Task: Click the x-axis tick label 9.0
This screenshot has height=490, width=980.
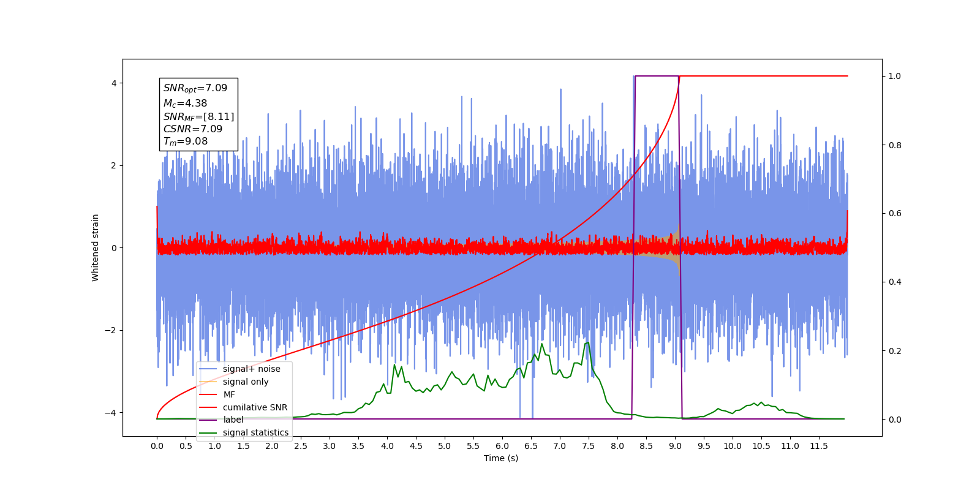Action: pyautogui.click(x=675, y=446)
